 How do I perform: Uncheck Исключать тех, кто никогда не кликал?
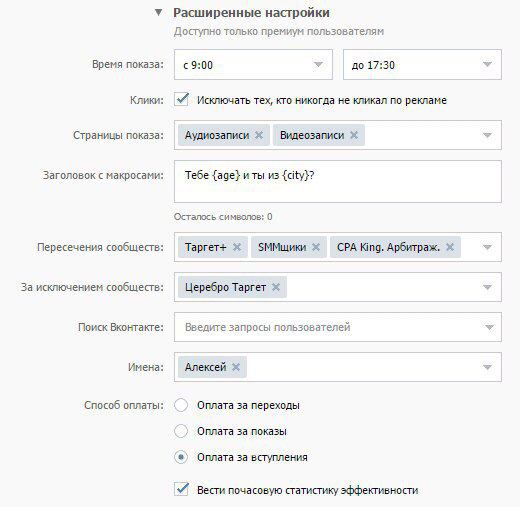tap(182, 99)
